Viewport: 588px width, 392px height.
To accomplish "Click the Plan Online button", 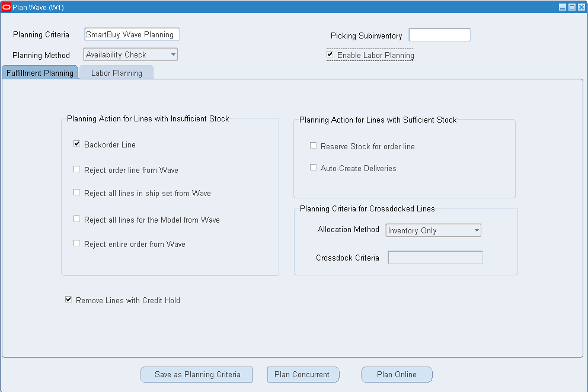I will (x=397, y=374).
